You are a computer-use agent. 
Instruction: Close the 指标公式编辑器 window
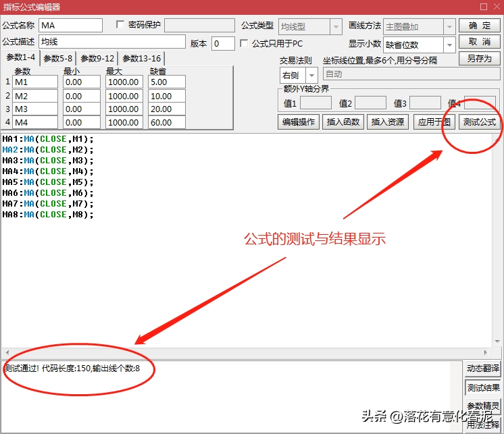click(497, 7)
